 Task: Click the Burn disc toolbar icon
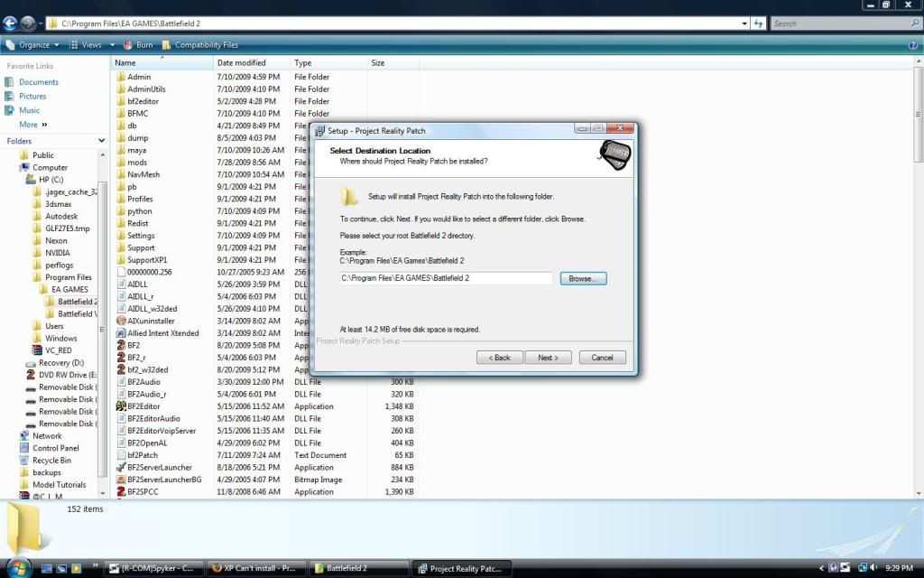127,44
